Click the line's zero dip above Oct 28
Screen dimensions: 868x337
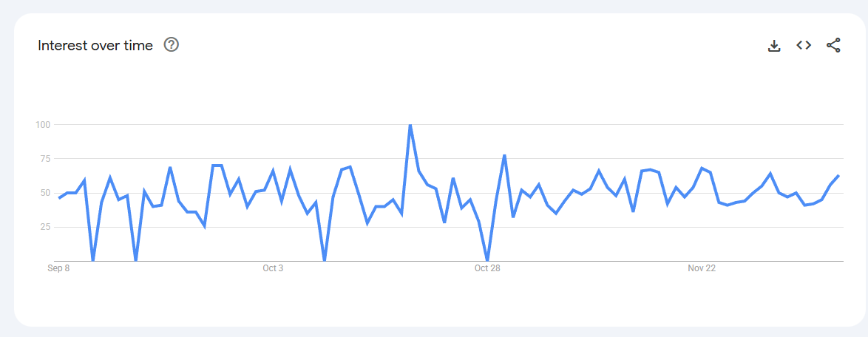pos(487,260)
